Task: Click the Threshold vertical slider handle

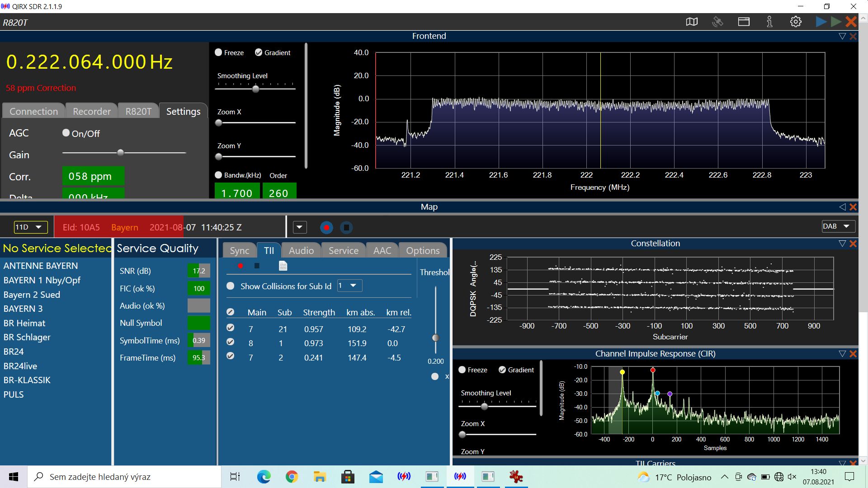Action: point(435,338)
